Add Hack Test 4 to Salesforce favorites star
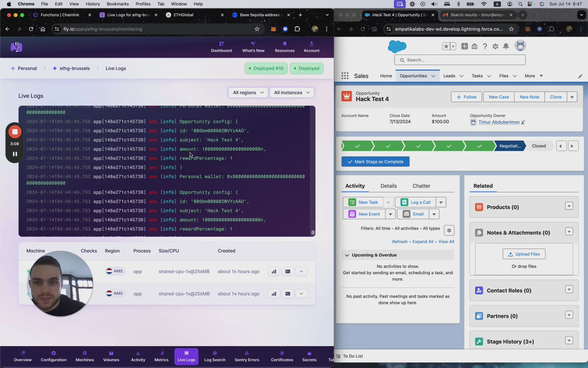Image resolution: width=588 pixels, height=368 pixels. [x=446, y=46]
